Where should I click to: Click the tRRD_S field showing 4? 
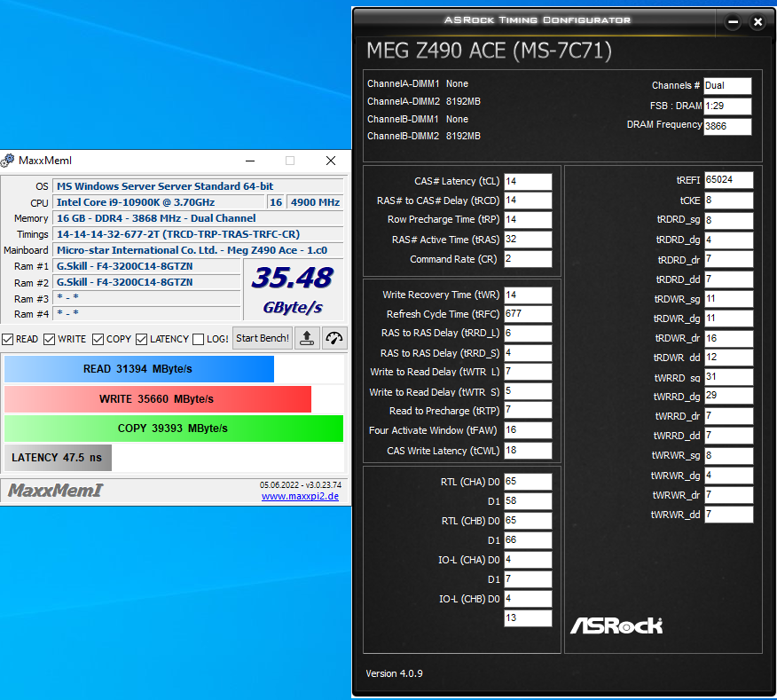coord(528,353)
